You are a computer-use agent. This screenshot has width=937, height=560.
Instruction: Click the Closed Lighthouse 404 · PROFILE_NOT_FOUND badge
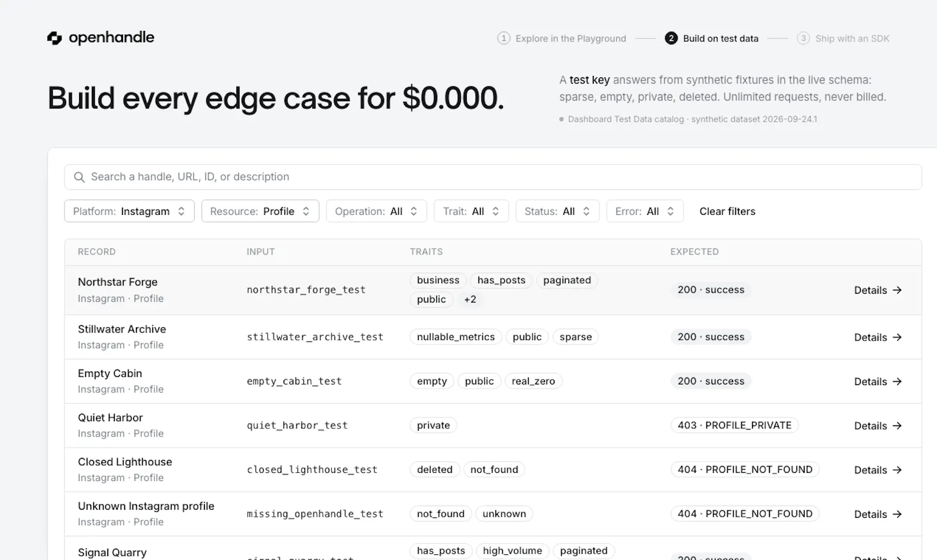(745, 469)
